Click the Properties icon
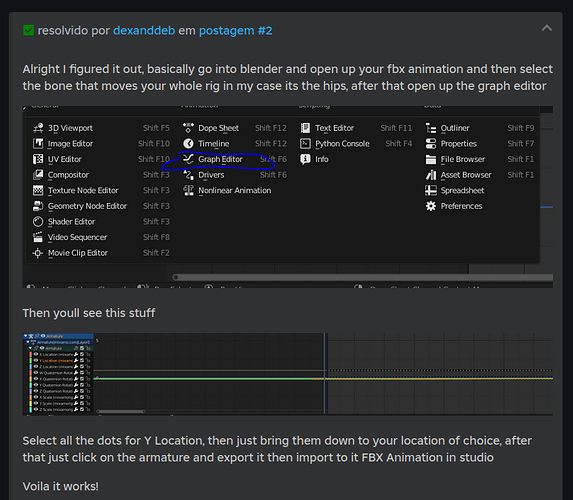 coord(431,143)
